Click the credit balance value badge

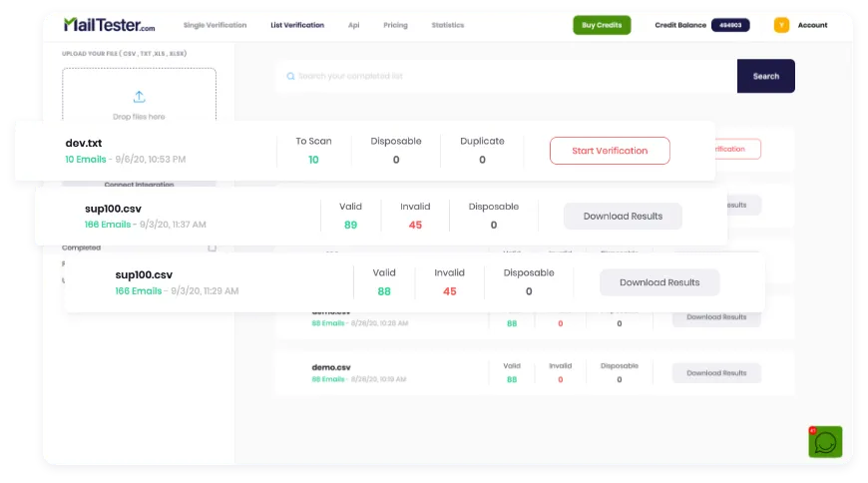pos(730,25)
